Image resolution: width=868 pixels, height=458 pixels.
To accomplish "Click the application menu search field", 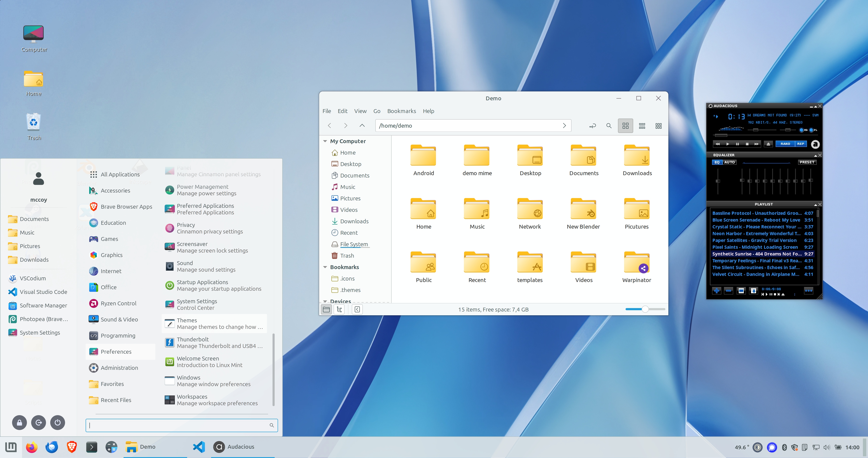I will click(x=182, y=425).
